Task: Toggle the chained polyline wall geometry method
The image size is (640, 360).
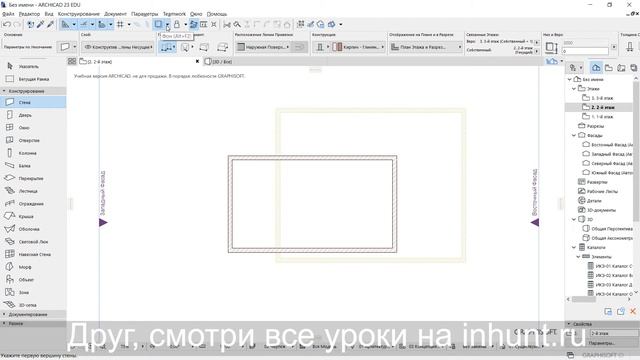Action: click(167, 47)
